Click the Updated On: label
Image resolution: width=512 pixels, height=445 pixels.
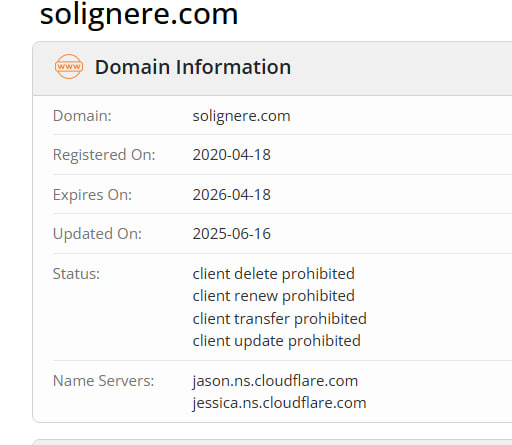[x=97, y=234]
